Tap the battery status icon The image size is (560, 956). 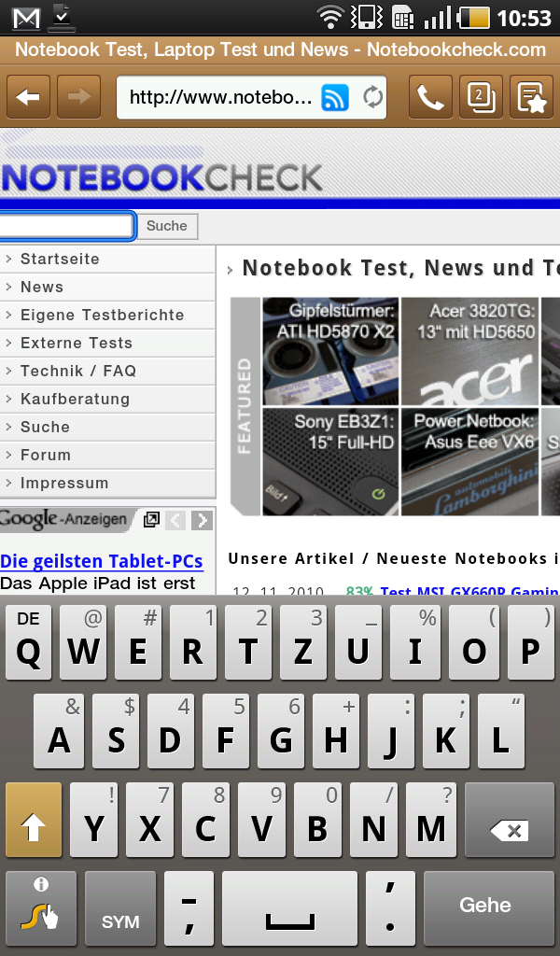click(473, 17)
